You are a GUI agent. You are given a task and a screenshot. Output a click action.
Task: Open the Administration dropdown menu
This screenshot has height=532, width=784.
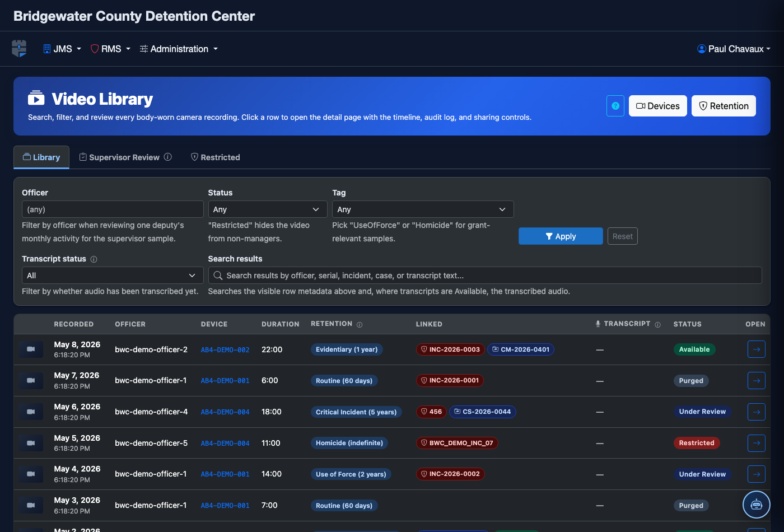(179, 49)
